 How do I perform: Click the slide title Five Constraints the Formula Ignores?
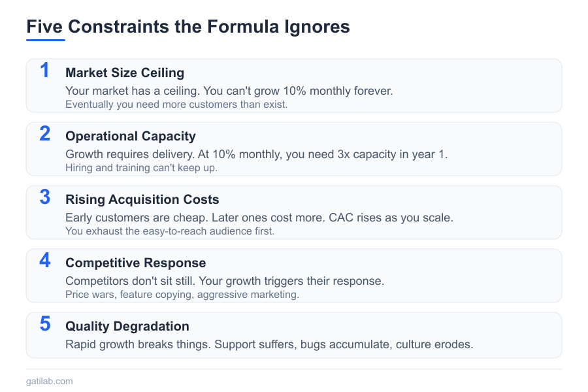point(188,27)
